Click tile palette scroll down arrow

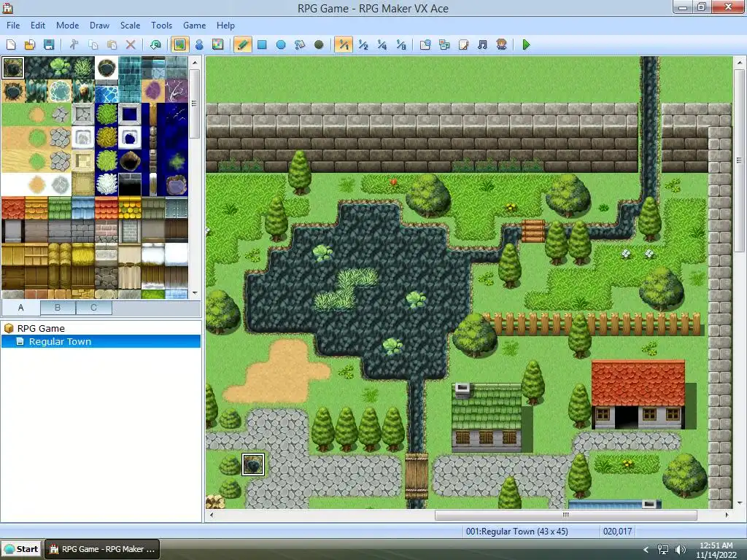[194, 293]
